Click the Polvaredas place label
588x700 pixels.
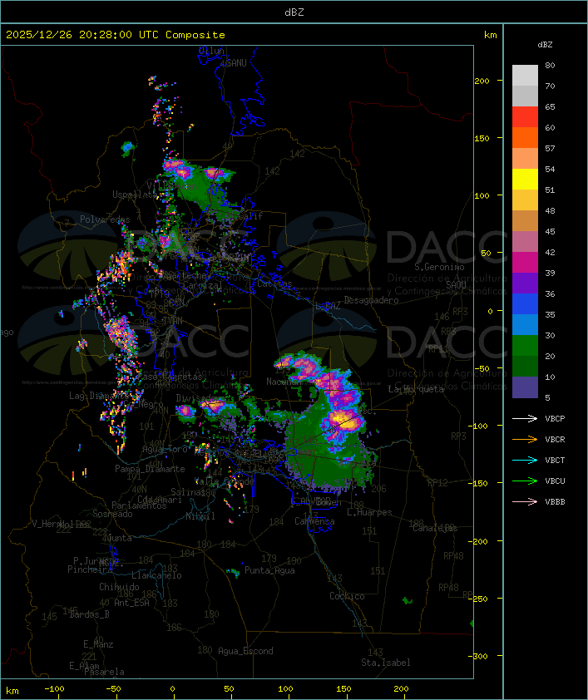[105, 219]
